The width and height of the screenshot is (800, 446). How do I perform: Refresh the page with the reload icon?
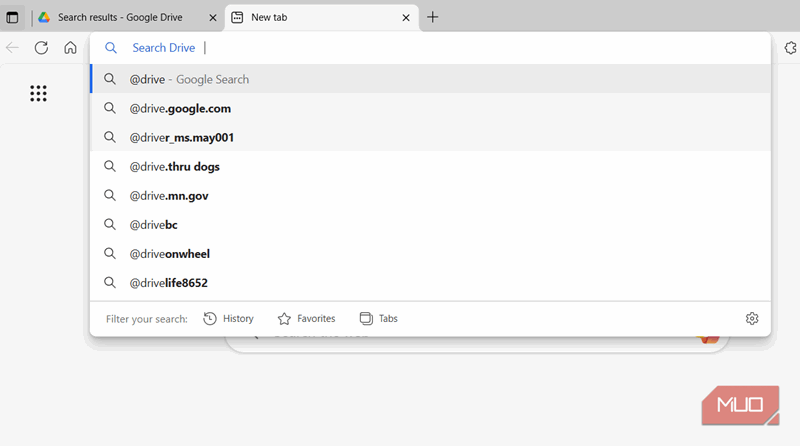[41, 48]
